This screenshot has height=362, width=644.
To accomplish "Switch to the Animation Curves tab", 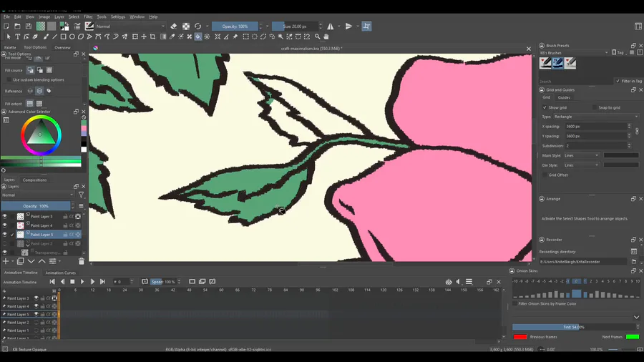I will coord(60,273).
